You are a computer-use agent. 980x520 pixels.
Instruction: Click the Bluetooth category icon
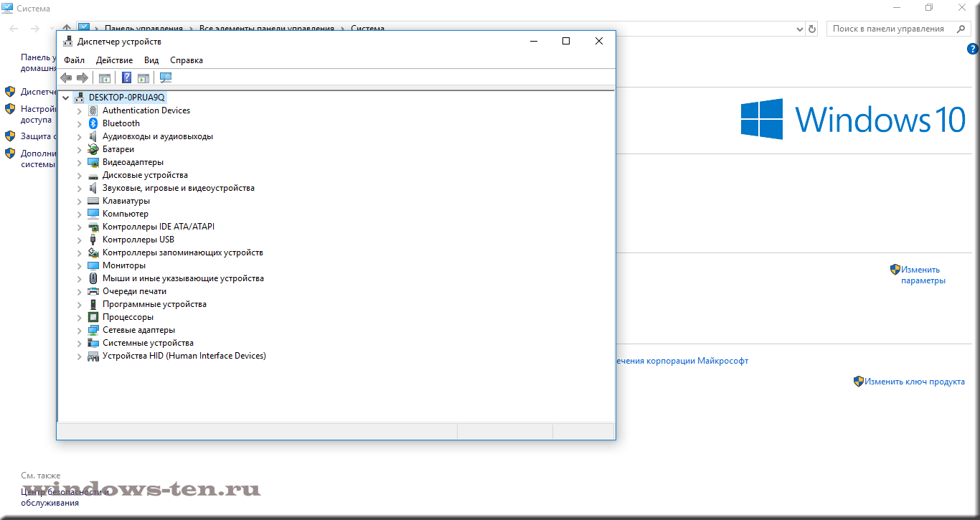click(93, 123)
